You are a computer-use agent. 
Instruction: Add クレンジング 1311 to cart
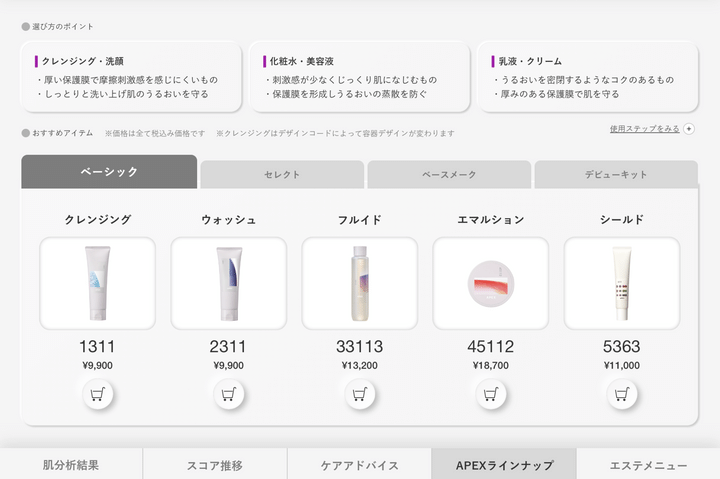pos(97,394)
